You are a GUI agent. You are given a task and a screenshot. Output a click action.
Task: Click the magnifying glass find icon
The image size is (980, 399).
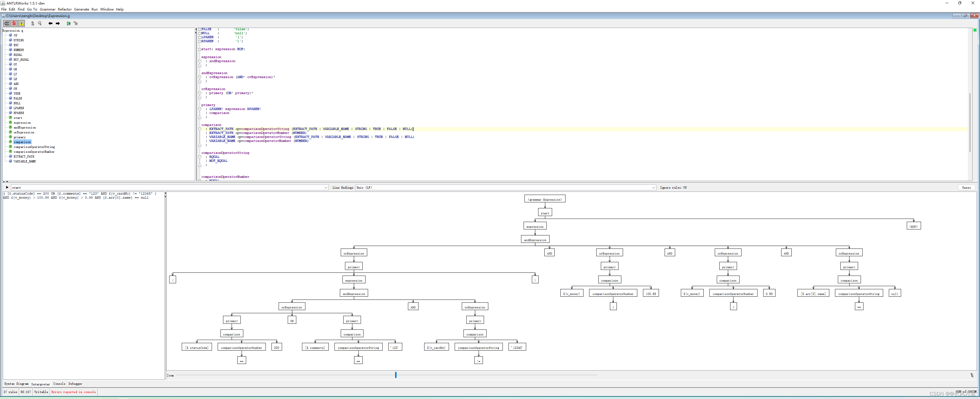point(40,24)
